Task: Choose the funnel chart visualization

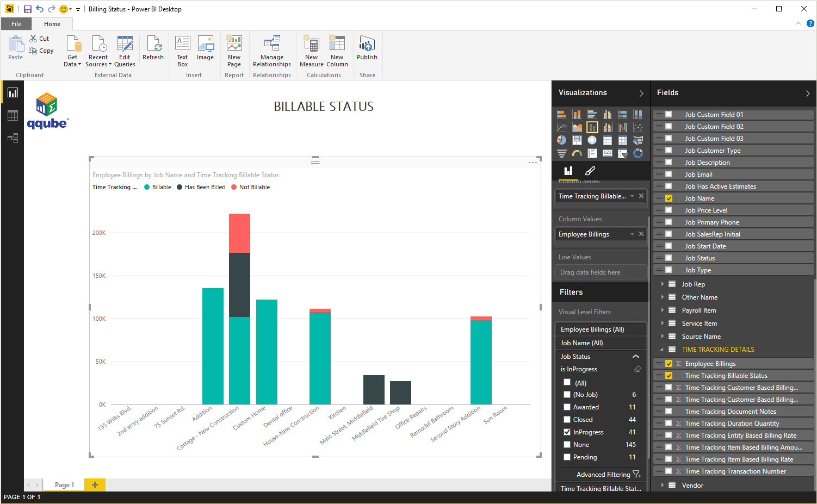Action: (x=562, y=153)
